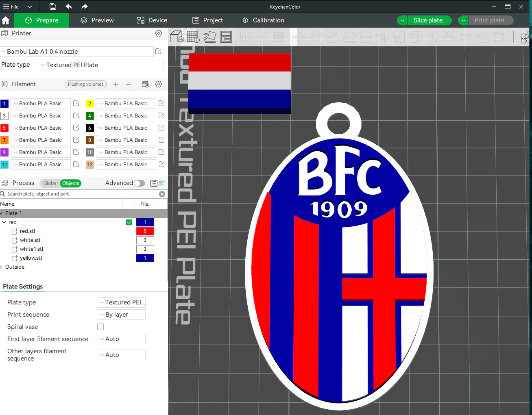Edit filament 1 preset icon
The height and width of the screenshot is (415, 532).
[x=76, y=103]
